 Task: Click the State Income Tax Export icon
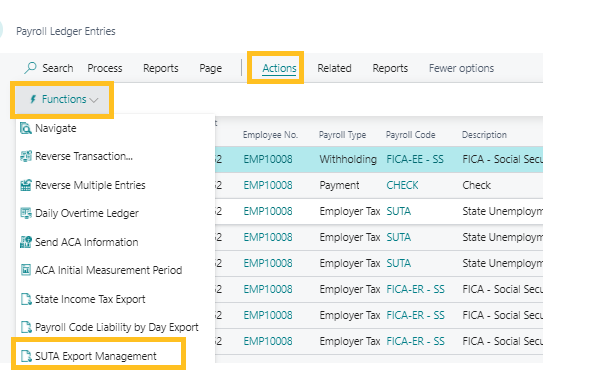[26, 299]
